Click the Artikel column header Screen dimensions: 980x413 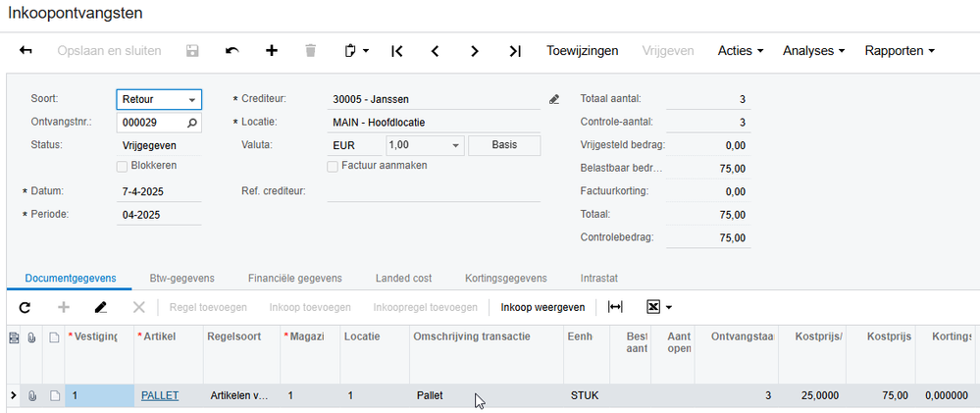(169, 354)
